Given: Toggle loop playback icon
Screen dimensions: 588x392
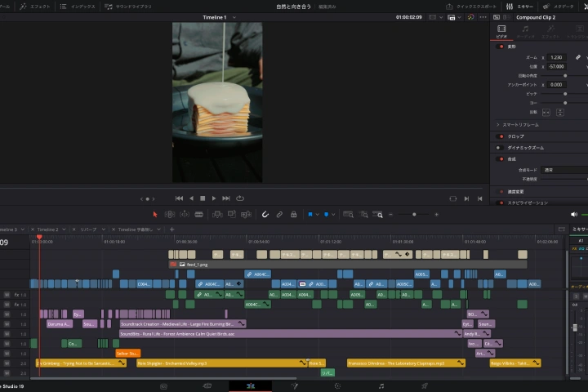Looking at the screenshot, I should (x=240, y=198).
